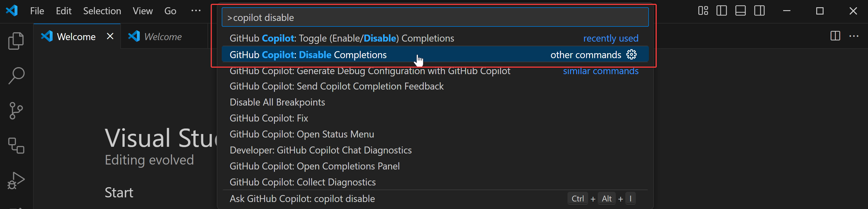Open editor More Actions ellipsis menu
Screen dimensions: 868x209
pos(854,36)
